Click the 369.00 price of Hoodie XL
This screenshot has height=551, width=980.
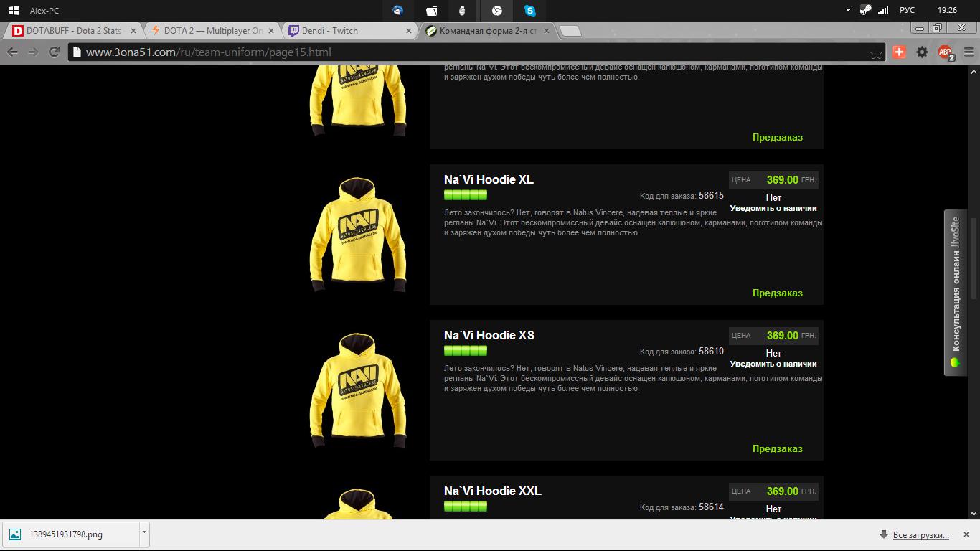782,180
